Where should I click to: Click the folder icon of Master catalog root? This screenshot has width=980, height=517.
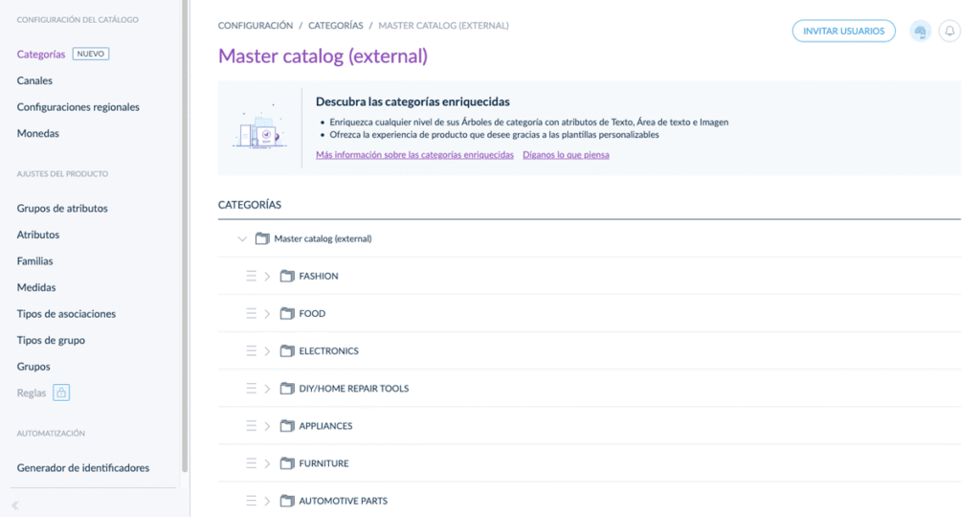coord(262,238)
